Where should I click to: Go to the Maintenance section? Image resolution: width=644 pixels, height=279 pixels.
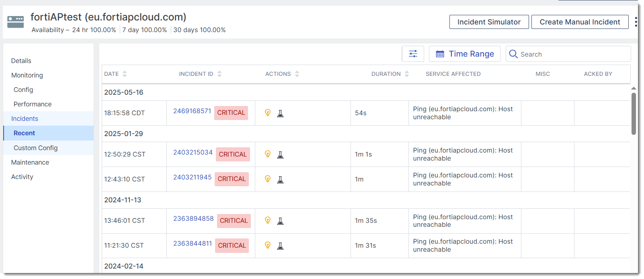tap(30, 162)
